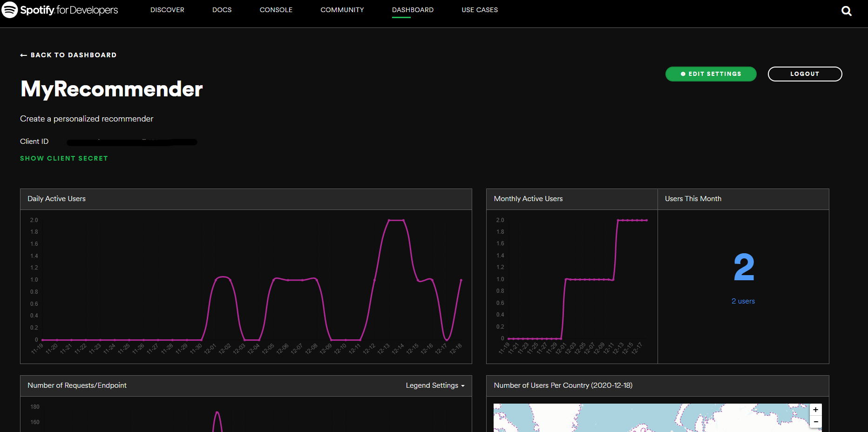Screen dimensions: 868x432
Task: Zoom in on the country map
Action: tap(815, 410)
